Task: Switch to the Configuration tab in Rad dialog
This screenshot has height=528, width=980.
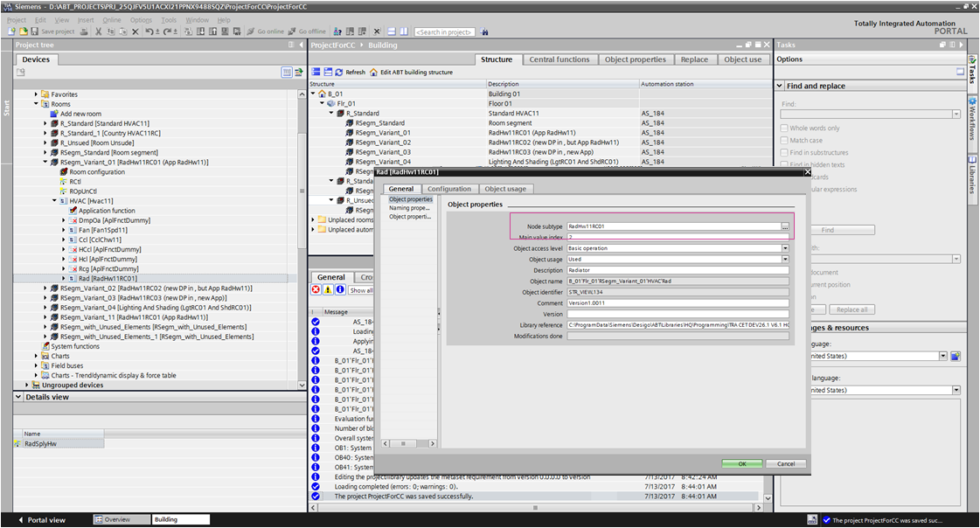Action: (449, 189)
